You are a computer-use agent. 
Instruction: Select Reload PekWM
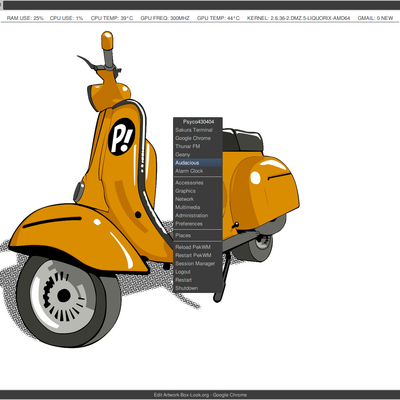coord(198,247)
